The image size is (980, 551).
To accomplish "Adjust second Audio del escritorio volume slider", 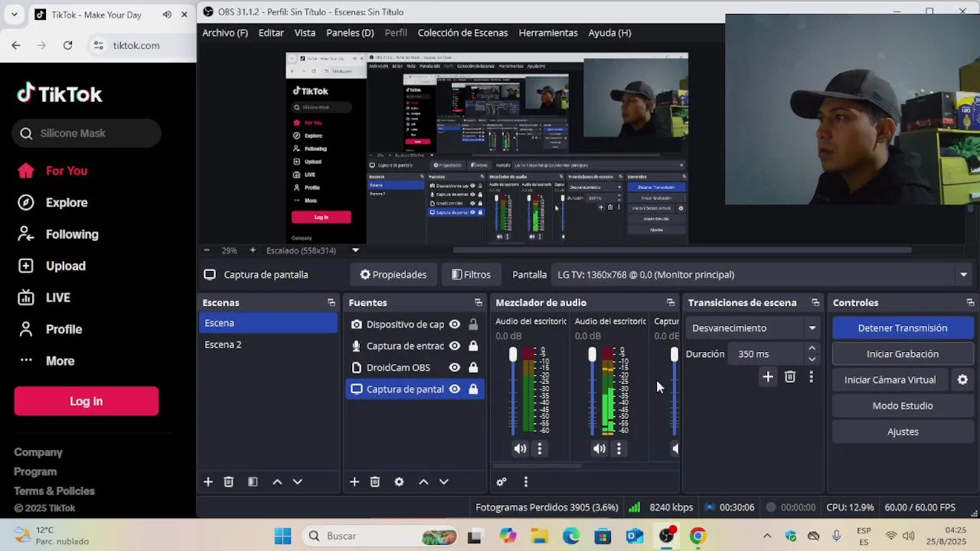I will (x=592, y=354).
